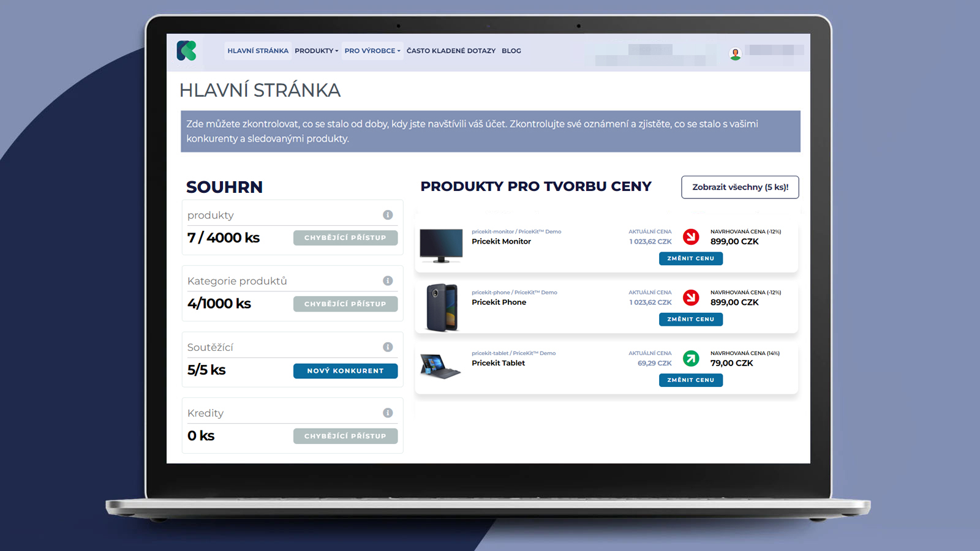
Task: Click the PRODUKTY PRO TVORBU CENY heading
Action: tap(536, 187)
